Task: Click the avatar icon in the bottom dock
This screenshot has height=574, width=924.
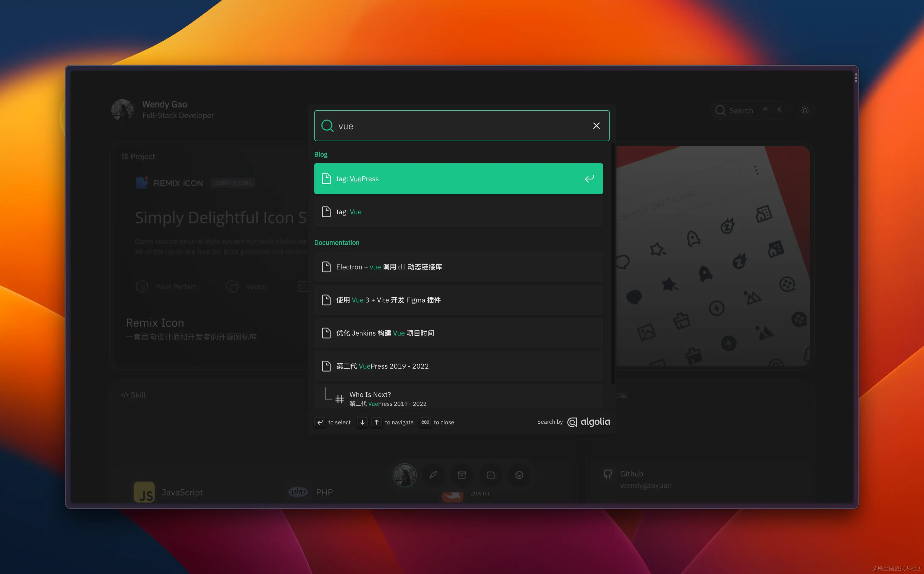Action: (405, 475)
